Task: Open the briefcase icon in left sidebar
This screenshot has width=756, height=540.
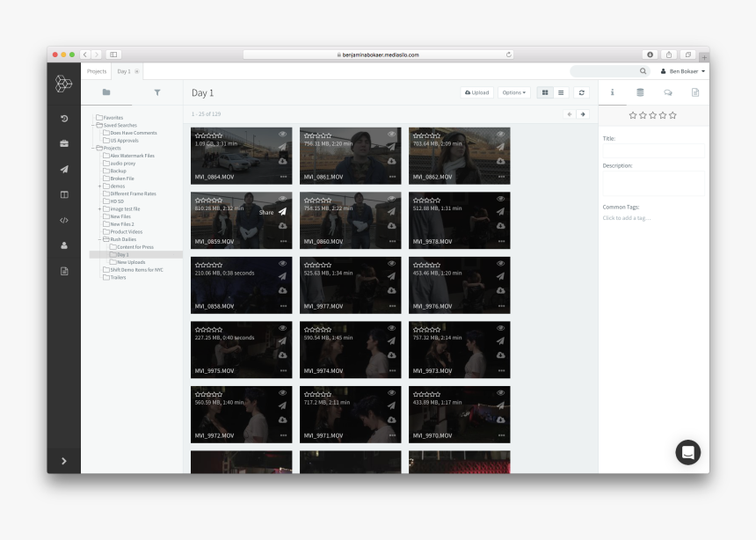Action: tap(63, 143)
